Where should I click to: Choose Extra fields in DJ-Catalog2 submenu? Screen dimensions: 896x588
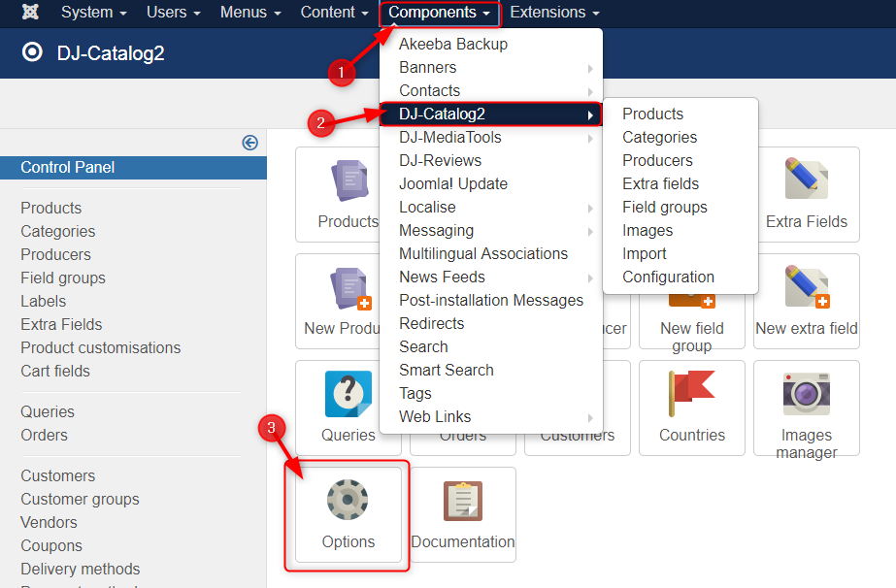coord(680,184)
